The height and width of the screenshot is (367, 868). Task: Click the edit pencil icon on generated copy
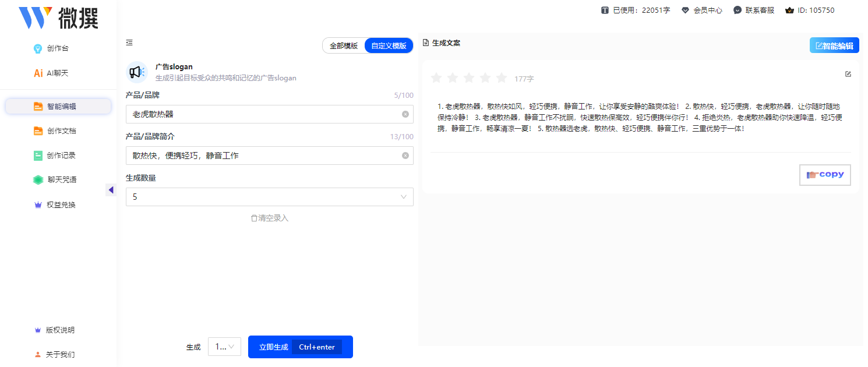[x=848, y=74]
